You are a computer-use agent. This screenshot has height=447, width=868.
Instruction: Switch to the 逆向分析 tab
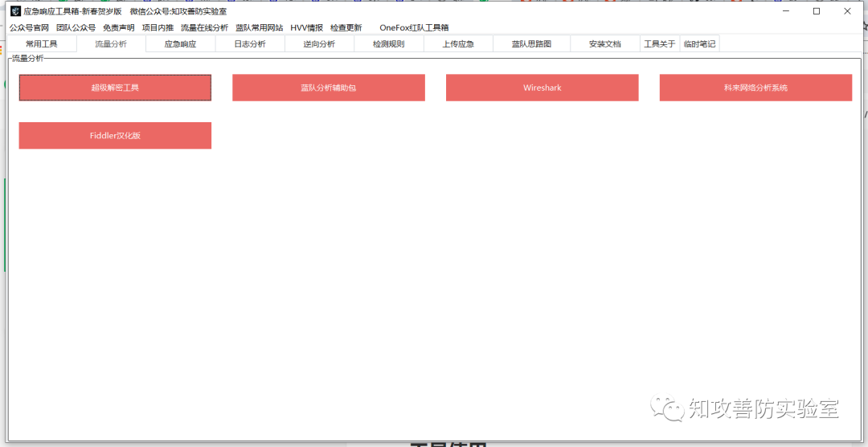[x=319, y=44]
